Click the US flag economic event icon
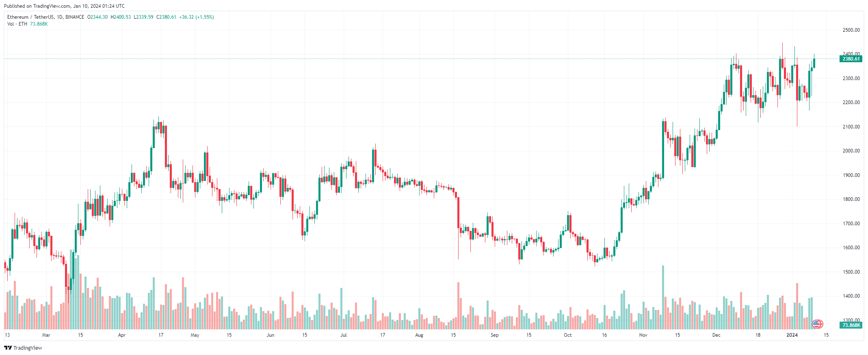This screenshot has width=868, height=355. point(817,324)
